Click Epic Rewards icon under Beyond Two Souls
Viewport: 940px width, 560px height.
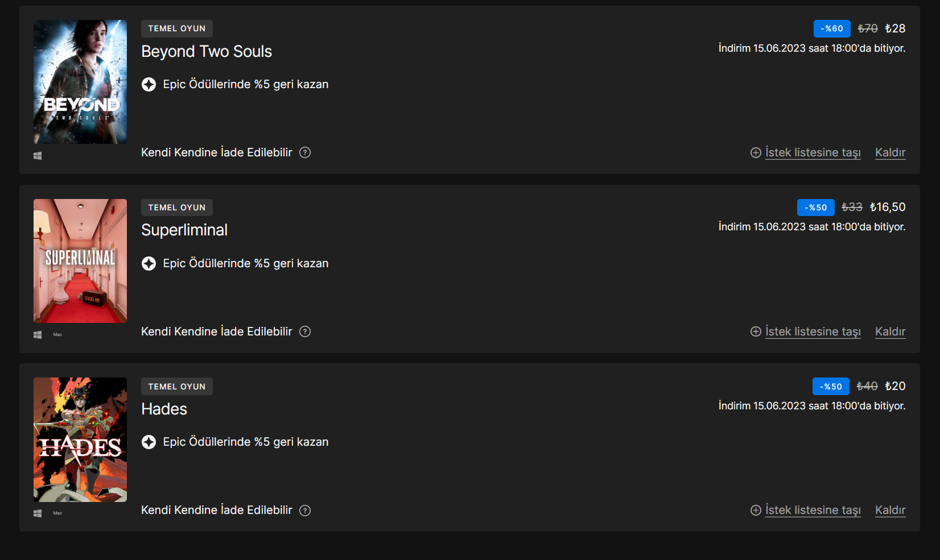pyautogui.click(x=149, y=85)
